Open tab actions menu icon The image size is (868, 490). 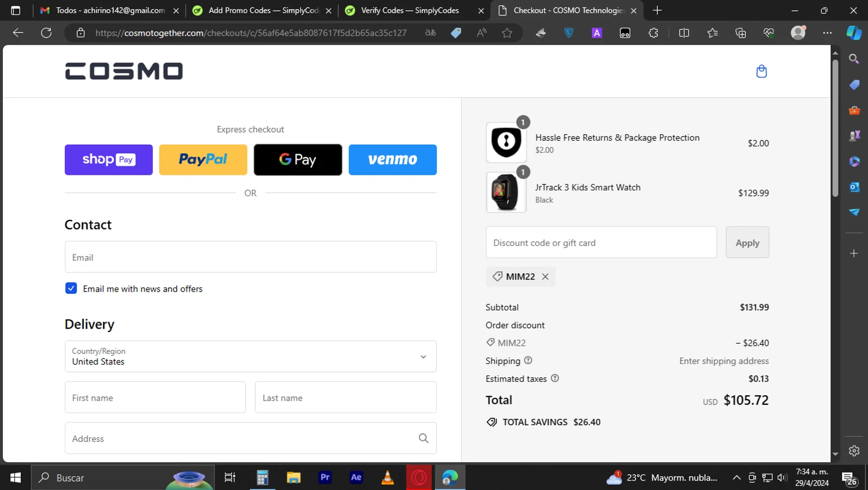point(16,10)
